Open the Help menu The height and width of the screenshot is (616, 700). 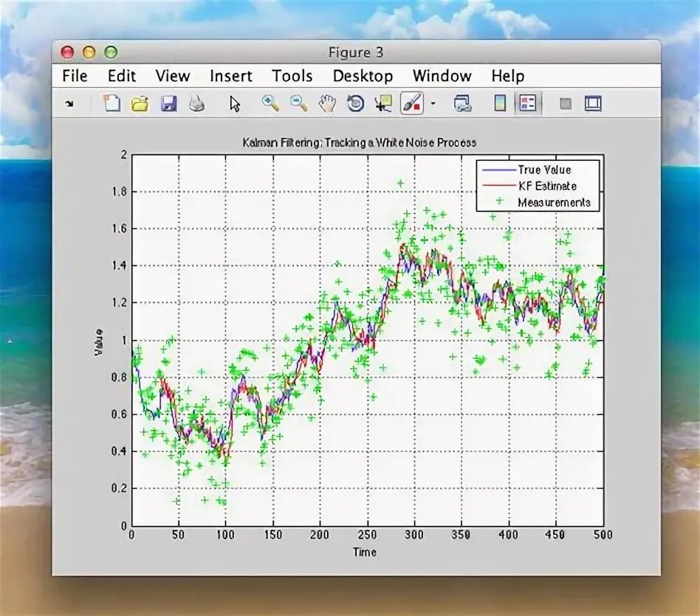point(507,76)
